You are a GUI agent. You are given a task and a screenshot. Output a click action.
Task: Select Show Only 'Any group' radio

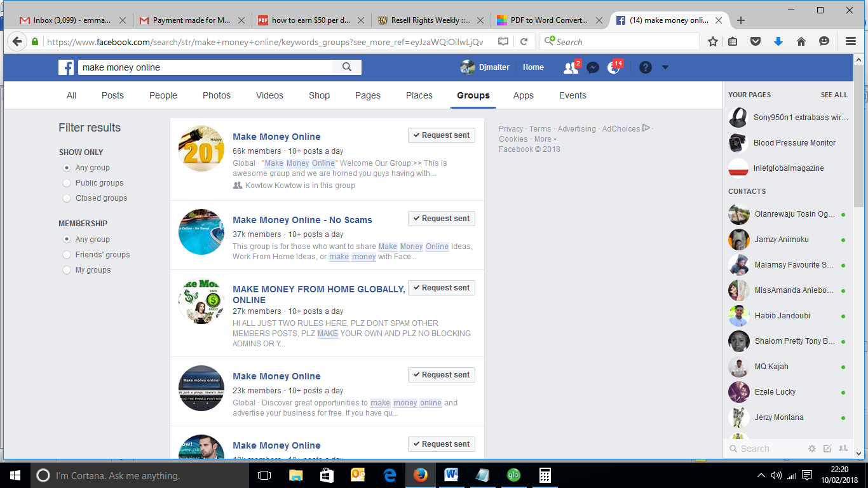click(x=67, y=168)
